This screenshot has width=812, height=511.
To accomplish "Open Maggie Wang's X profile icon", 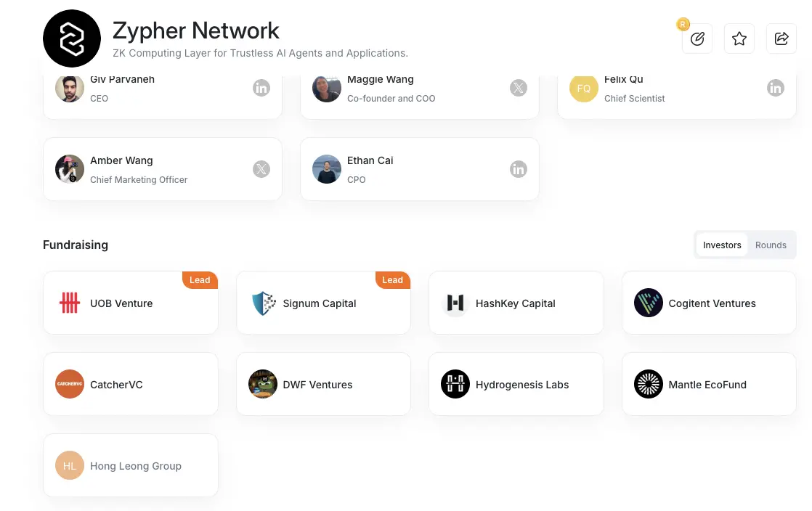I will pyautogui.click(x=519, y=89).
